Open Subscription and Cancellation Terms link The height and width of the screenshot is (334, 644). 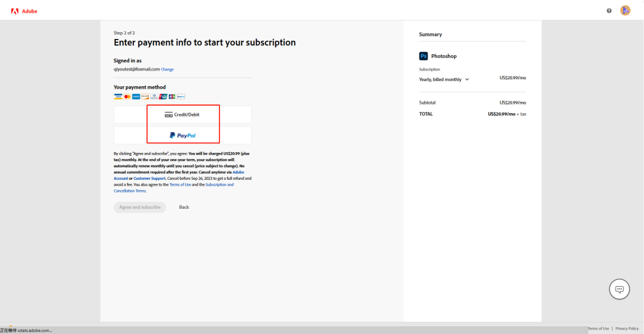[x=174, y=187]
